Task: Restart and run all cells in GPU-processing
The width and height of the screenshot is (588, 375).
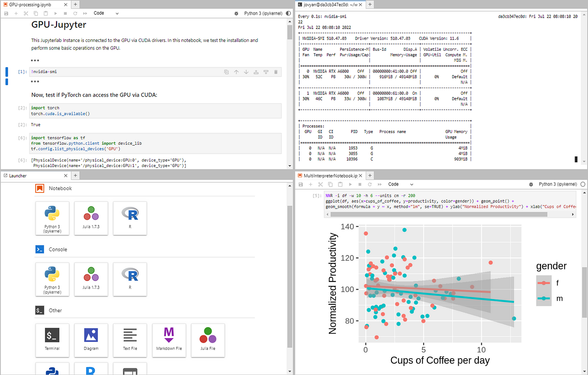Action: click(x=85, y=13)
